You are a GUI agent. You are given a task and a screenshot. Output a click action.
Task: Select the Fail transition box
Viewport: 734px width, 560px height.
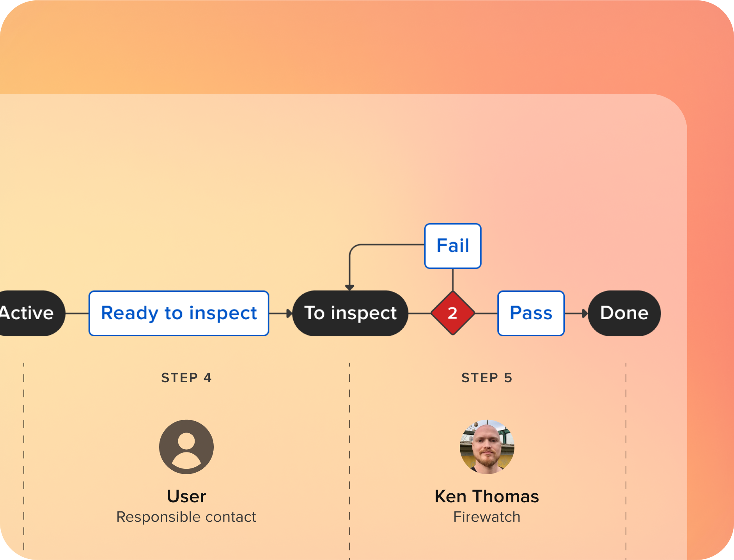[x=453, y=246]
